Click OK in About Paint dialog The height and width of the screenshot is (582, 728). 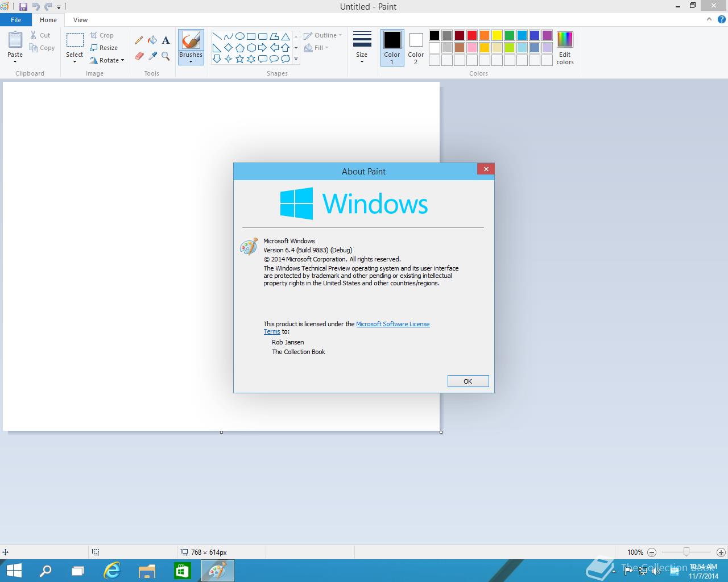coord(468,381)
